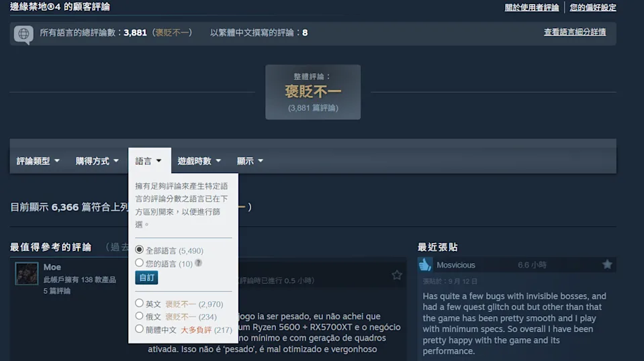Select the 英文 language radio button
The image size is (644, 361).
139,303
